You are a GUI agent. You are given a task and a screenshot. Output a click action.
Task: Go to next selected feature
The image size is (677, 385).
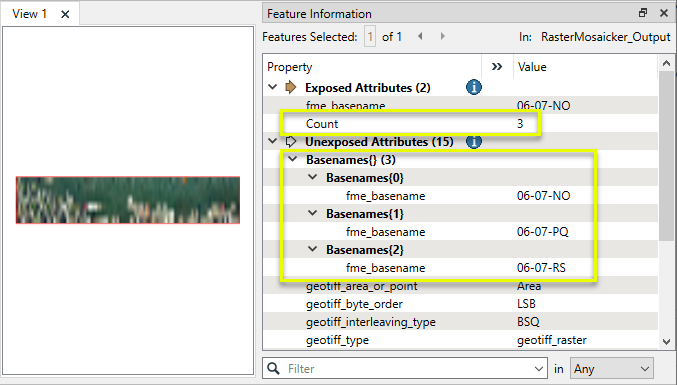click(x=443, y=37)
